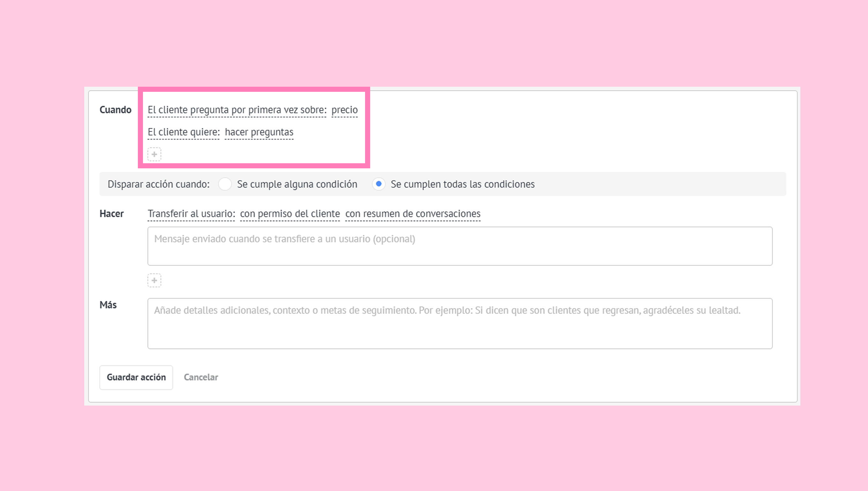Click the 'Se cumple alguna condición' label text
The image size is (868, 491).
click(x=297, y=184)
